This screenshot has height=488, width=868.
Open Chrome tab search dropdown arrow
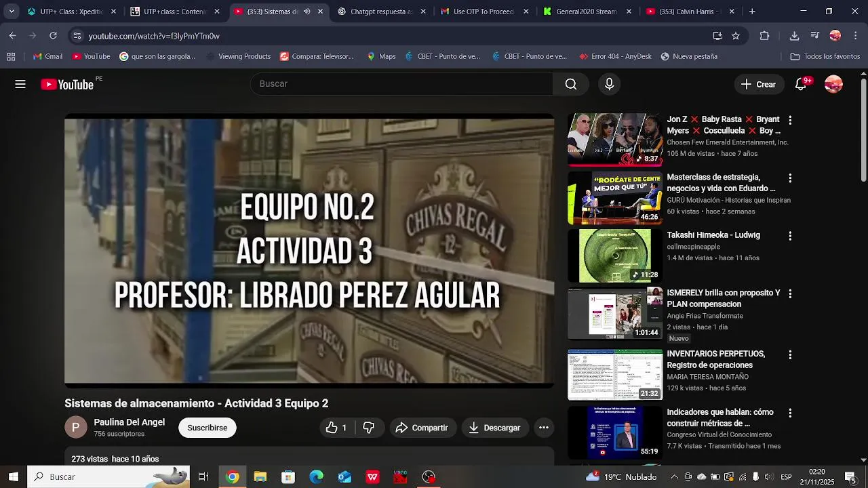(x=12, y=12)
